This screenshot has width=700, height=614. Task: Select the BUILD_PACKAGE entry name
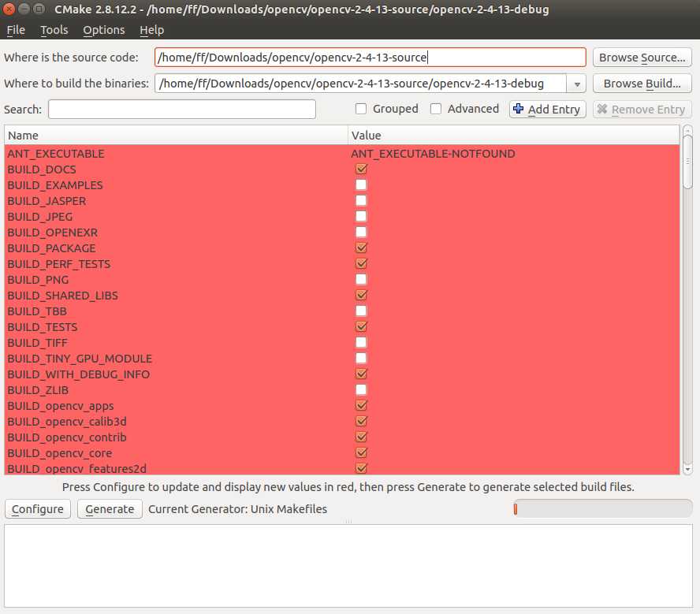click(51, 248)
